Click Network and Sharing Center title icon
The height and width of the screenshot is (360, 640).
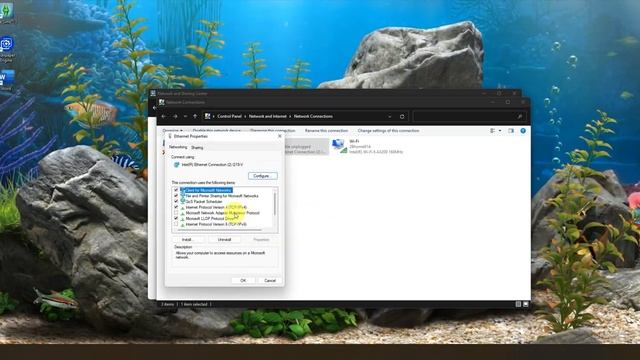(153, 93)
